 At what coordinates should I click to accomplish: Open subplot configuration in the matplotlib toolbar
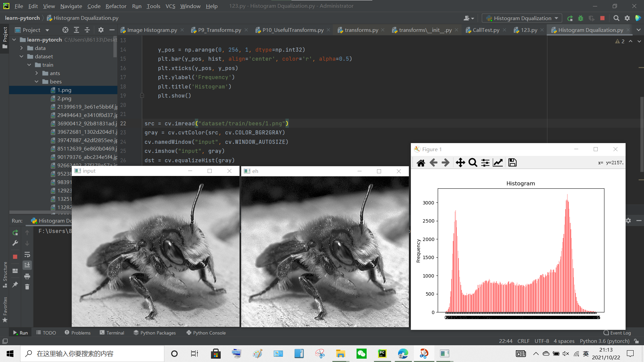[485, 163]
